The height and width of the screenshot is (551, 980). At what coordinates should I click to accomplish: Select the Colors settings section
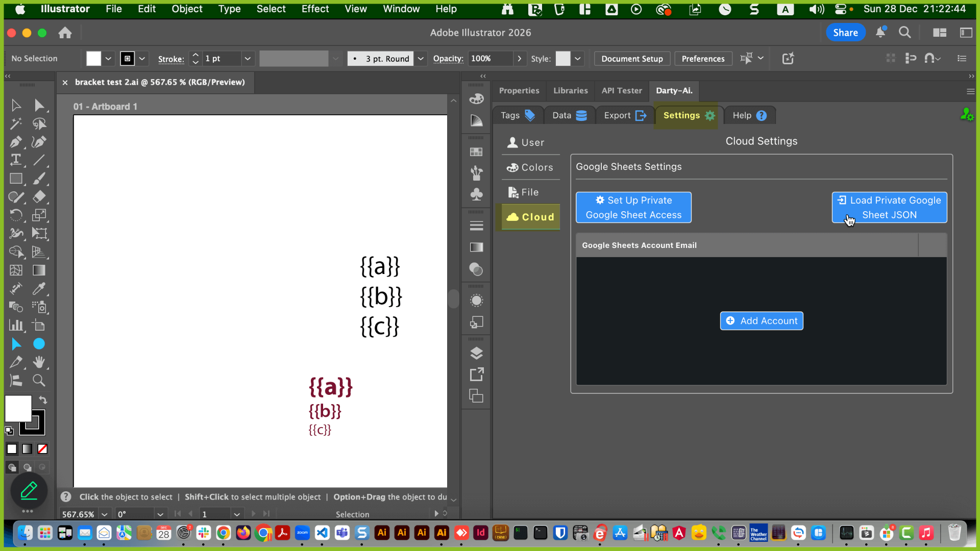(x=530, y=167)
